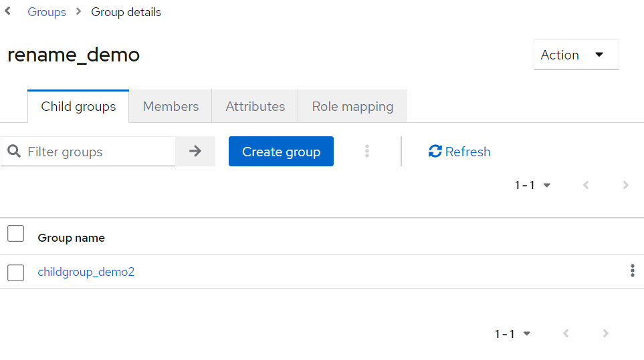Screen dimensions: 644x360
Task: Go to next page in top pagination
Action: [x=626, y=185]
